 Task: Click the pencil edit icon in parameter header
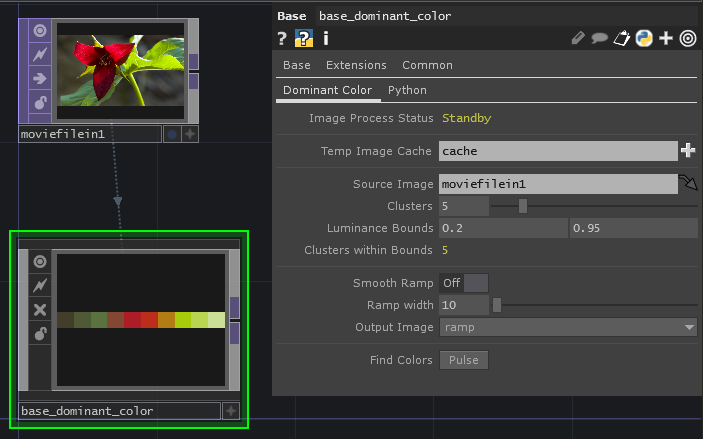578,38
